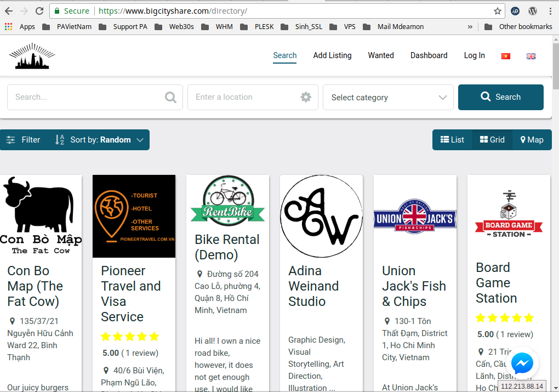Viewport: 559px width, 392px height.
Task: Click Board Game Station five-star rating
Action: tap(505, 318)
